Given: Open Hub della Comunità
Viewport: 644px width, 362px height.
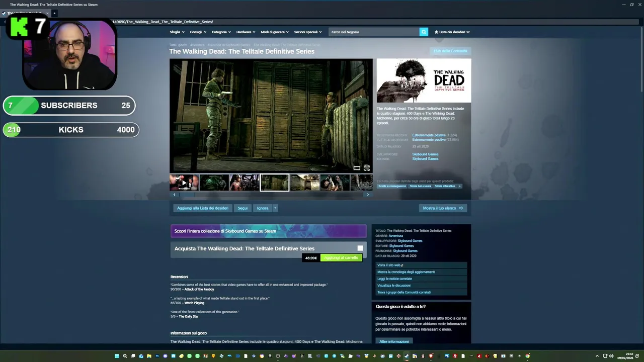Looking at the screenshot, I should coord(450,51).
